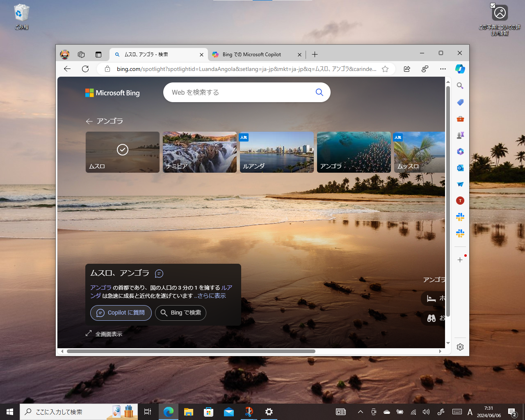The width and height of the screenshot is (525, 420).
Task: Open the search icon in Edge sidebar
Action: pos(460,86)
